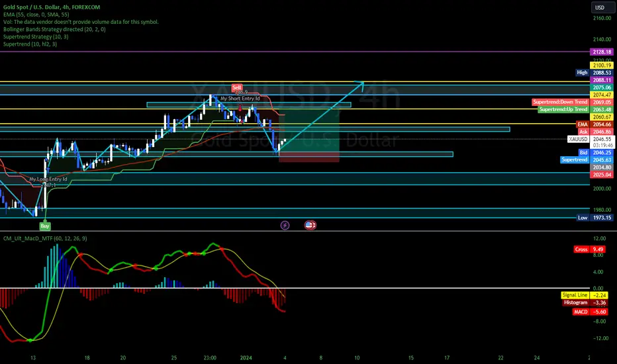This screenshot has height=364, width=617.
Task: Click the My Short Entry Id annotation
Action: [240, 99]
